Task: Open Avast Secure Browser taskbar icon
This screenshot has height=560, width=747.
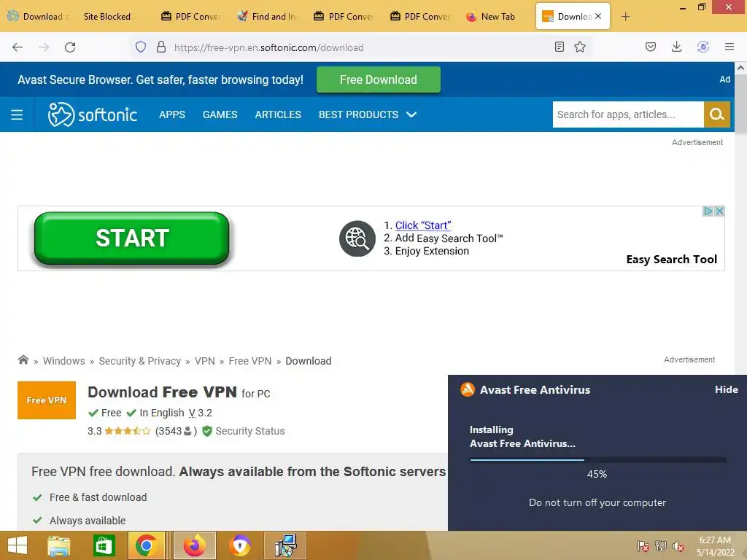Action: [239, 545]
